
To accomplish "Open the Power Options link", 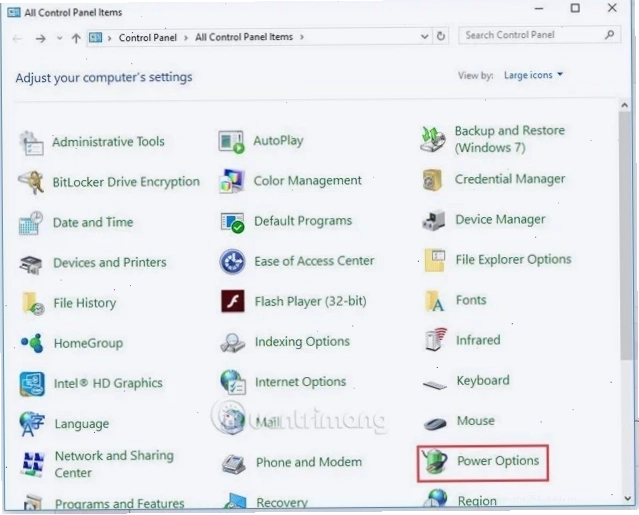I will tap(498, 461).
